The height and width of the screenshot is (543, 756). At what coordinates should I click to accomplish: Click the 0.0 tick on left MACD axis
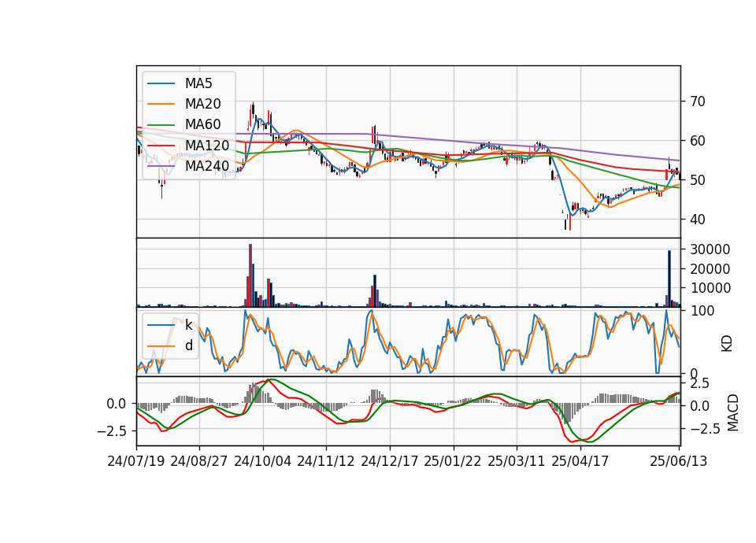coord(117,404)
